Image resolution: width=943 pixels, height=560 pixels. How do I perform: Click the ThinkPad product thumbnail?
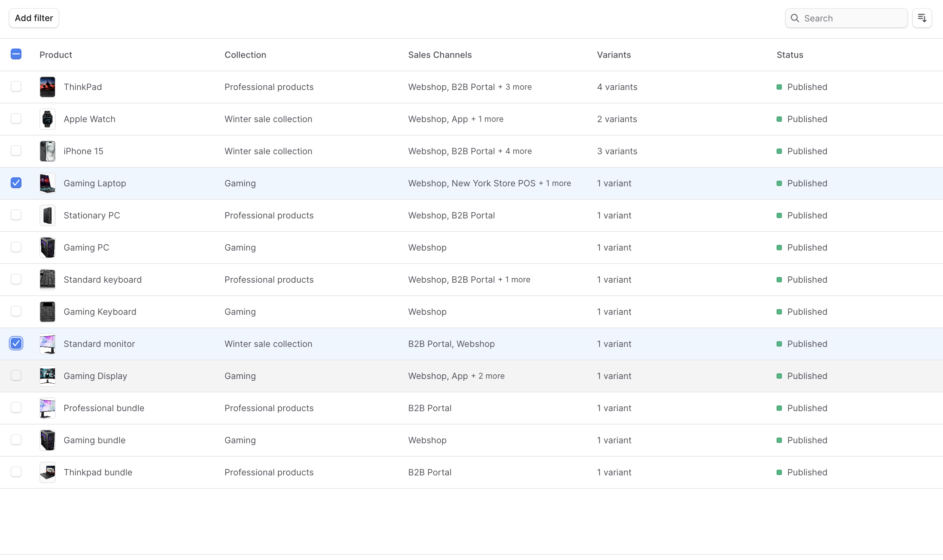[48, 87]
